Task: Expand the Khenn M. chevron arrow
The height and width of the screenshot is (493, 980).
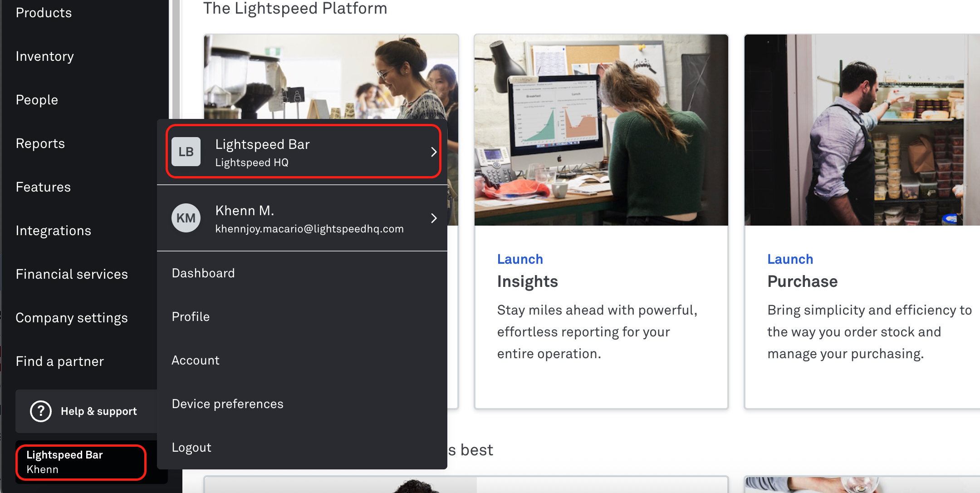Action: (x=434, y=218)
